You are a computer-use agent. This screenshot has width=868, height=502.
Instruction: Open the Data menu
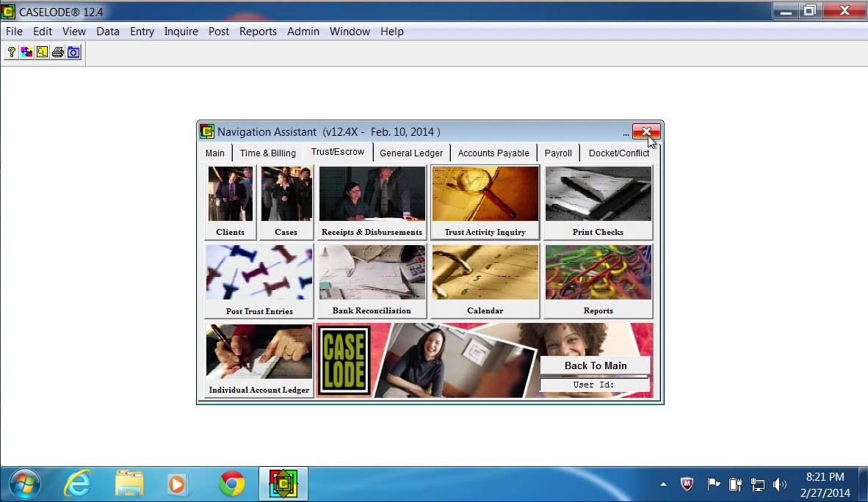coord(108,32)
